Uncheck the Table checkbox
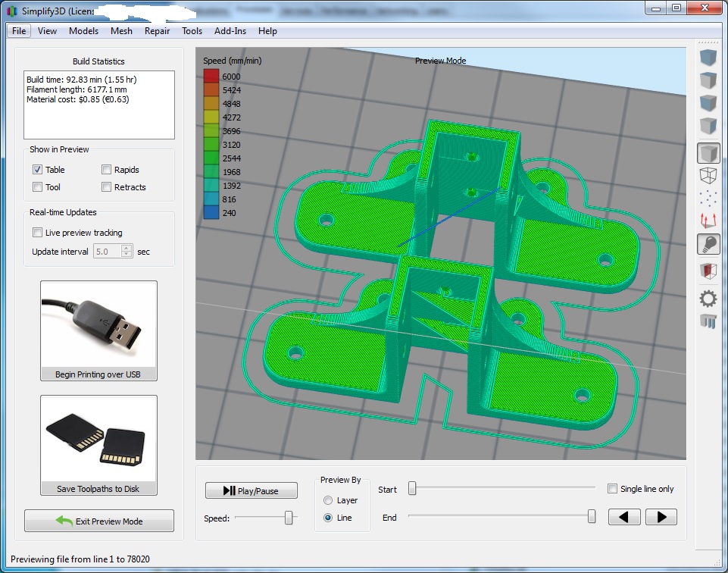The height and width of the screenshot is (573, 728). 38,170
